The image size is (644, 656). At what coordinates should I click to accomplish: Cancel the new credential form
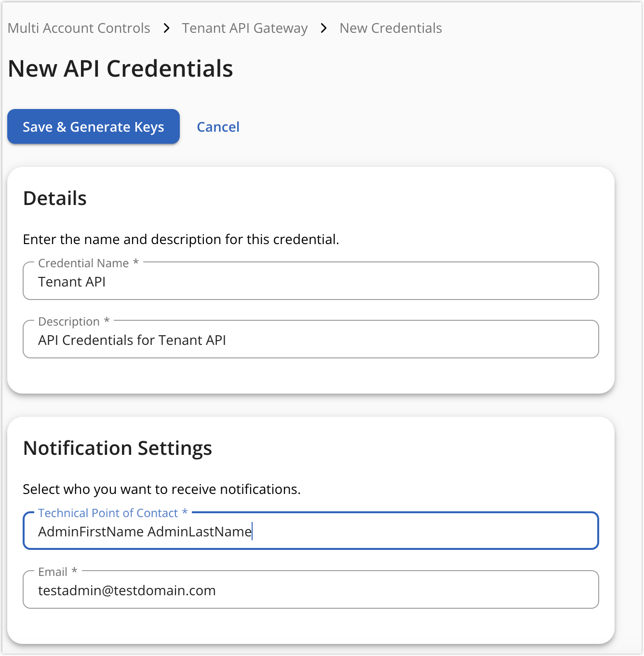pyautogui.click(x=218, y=127)
